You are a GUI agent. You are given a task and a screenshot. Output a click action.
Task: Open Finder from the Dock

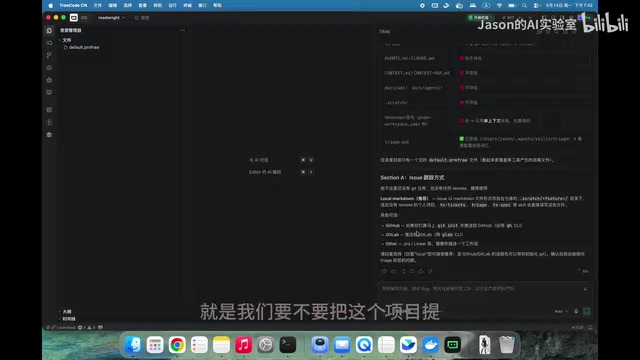coord(133,345)
